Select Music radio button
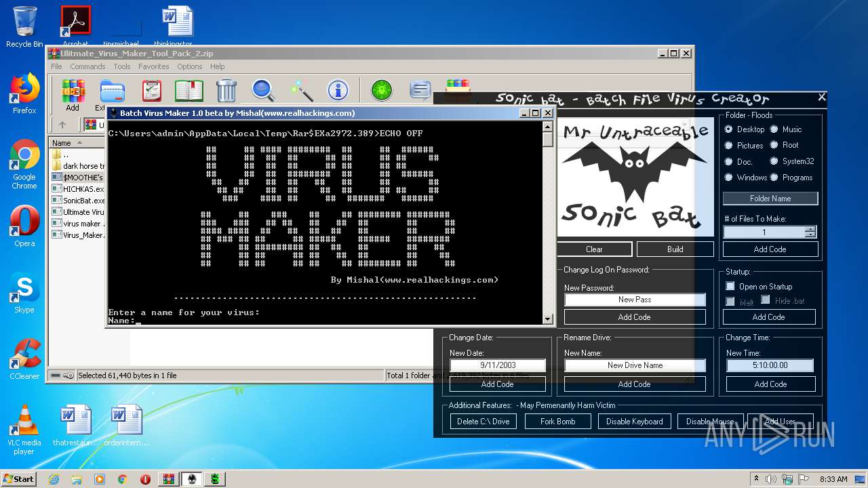Viewport: 868px width, 488px height. pyautogui.click(x=774, y=129)
